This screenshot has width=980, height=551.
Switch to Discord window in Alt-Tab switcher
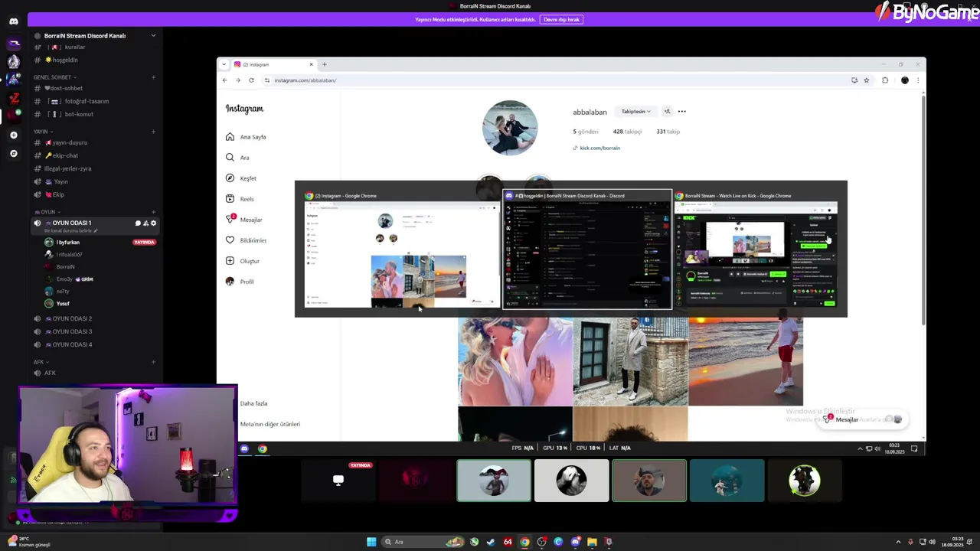(x=587, y=249)
